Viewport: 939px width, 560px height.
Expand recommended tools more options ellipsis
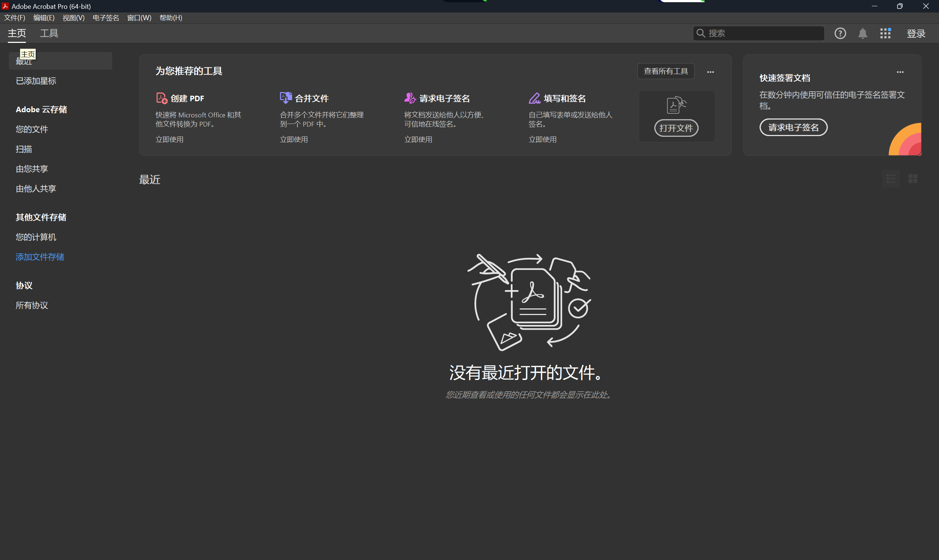710,72
